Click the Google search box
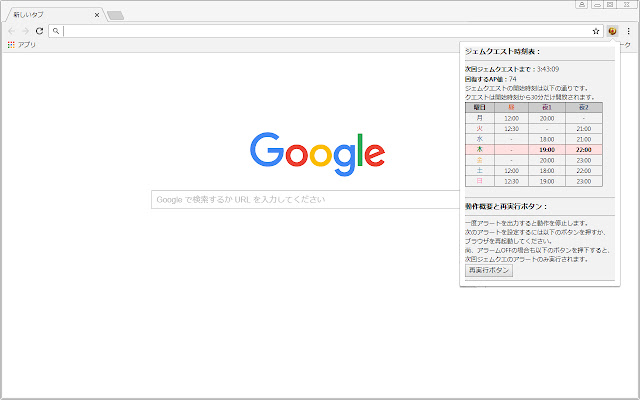The height and width of the screenshot is (400, 640). pos(305,200)
